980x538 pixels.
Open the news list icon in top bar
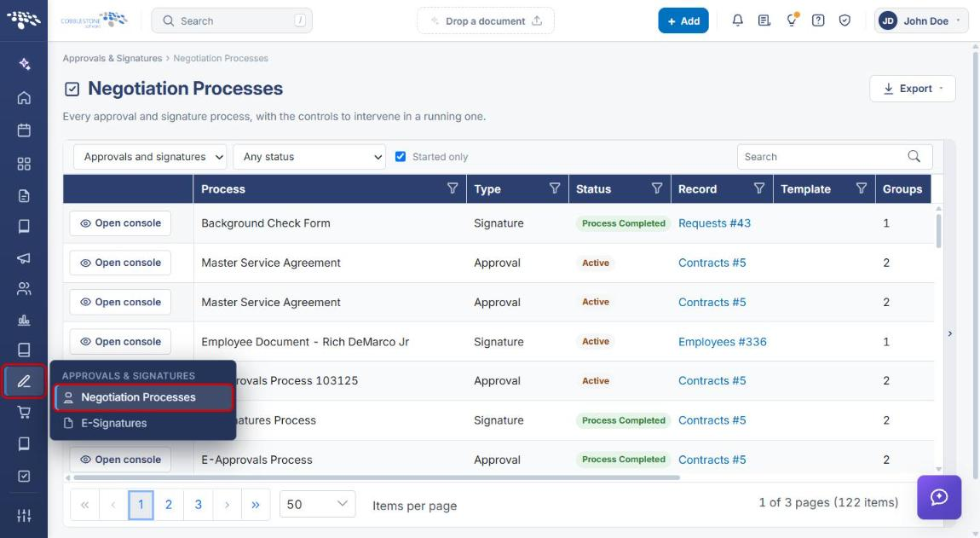pyautogui.click(x=764, y=20)
